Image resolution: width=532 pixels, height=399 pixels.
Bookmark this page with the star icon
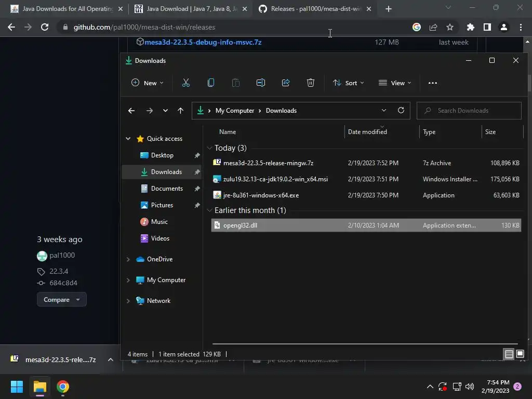tap(450, 27)
